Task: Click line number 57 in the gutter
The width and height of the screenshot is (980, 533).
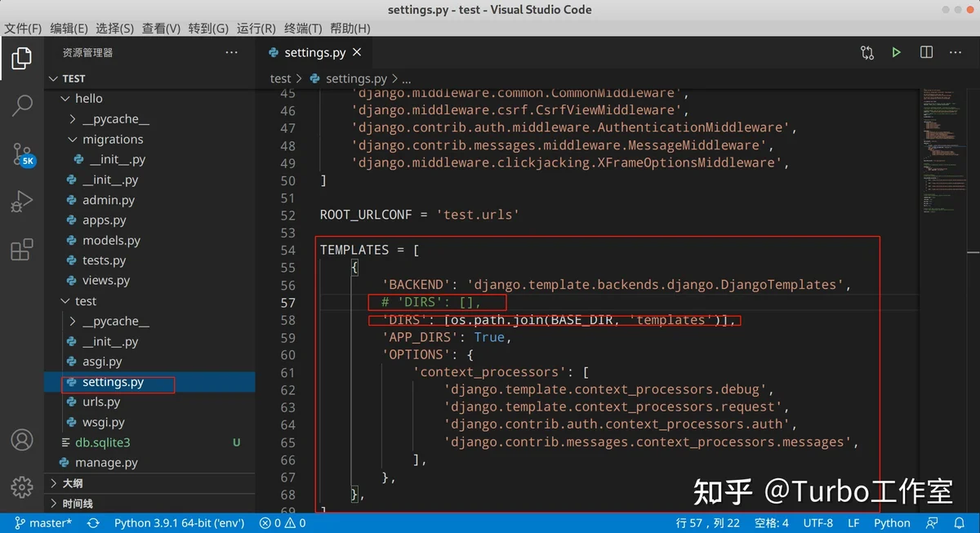Action: [287, 302]
